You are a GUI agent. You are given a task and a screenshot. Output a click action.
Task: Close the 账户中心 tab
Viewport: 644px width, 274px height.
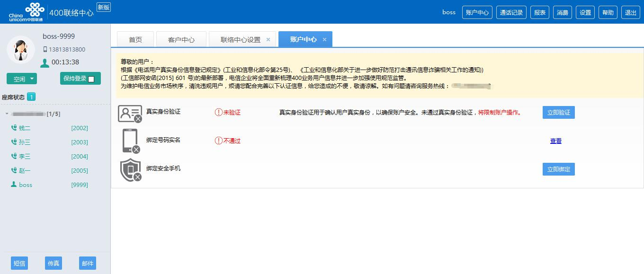coord(324,40)
